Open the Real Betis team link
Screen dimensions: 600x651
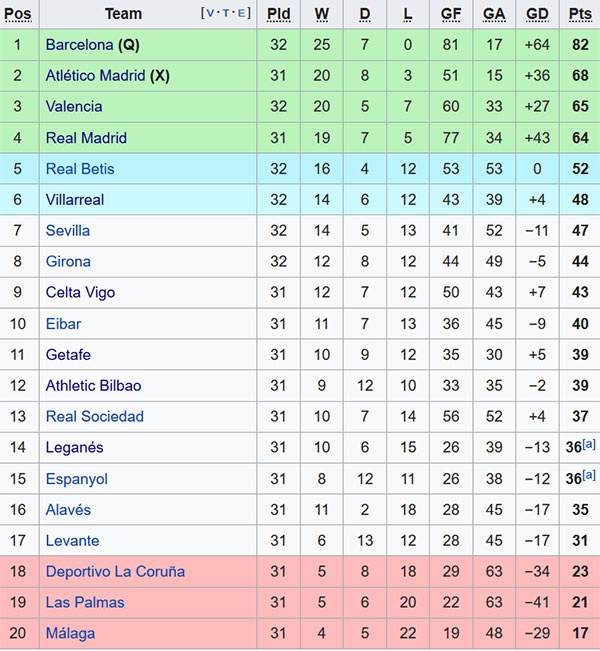coord(80,169)
